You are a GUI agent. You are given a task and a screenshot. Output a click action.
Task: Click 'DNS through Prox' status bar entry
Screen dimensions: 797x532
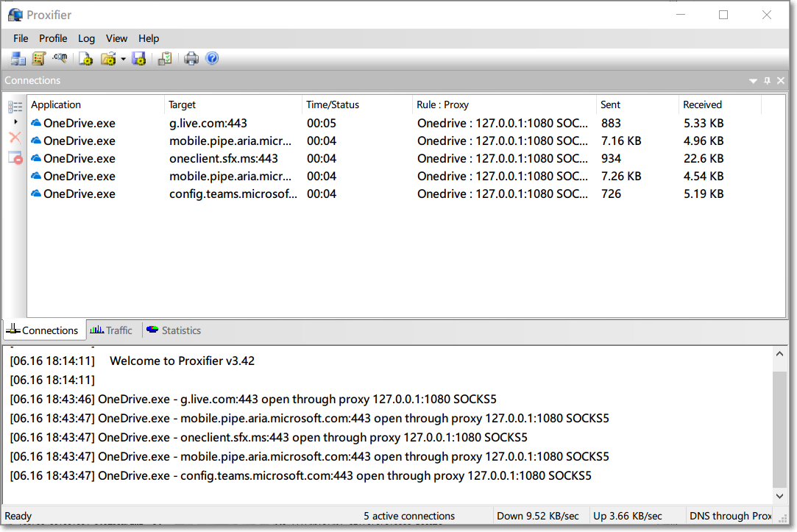(731, 516)
